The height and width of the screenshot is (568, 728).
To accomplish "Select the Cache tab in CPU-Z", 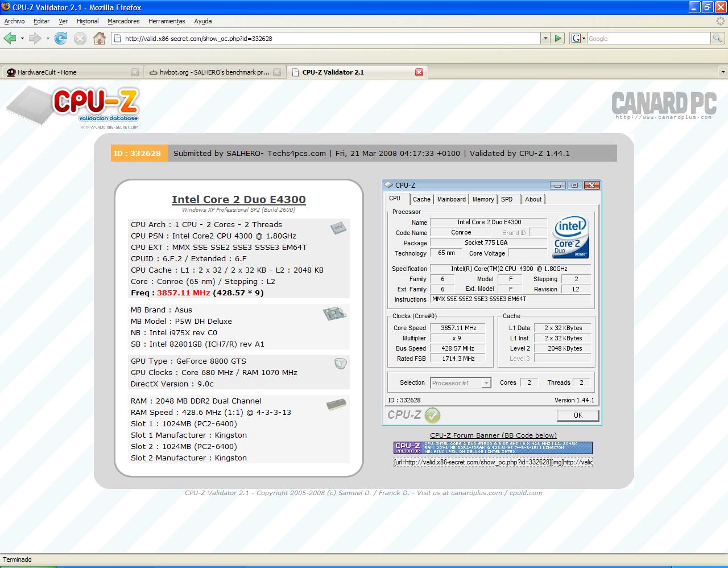I will 421,199.
